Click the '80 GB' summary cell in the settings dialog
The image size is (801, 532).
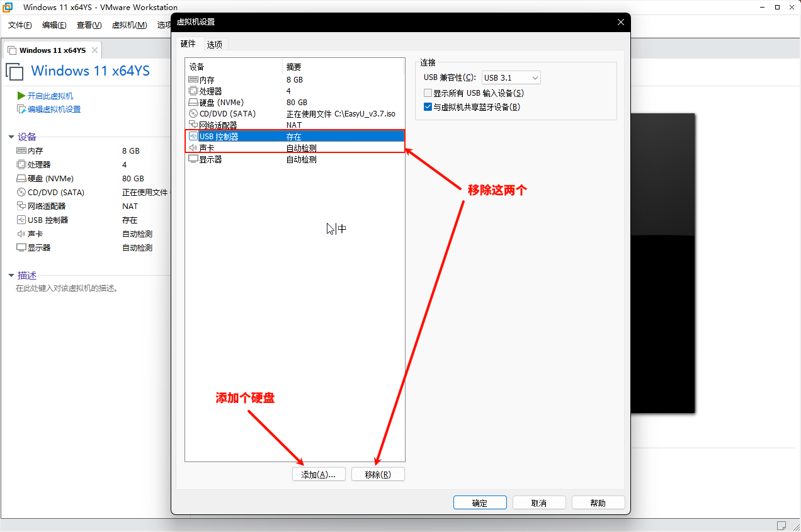(x=297, y=103)
